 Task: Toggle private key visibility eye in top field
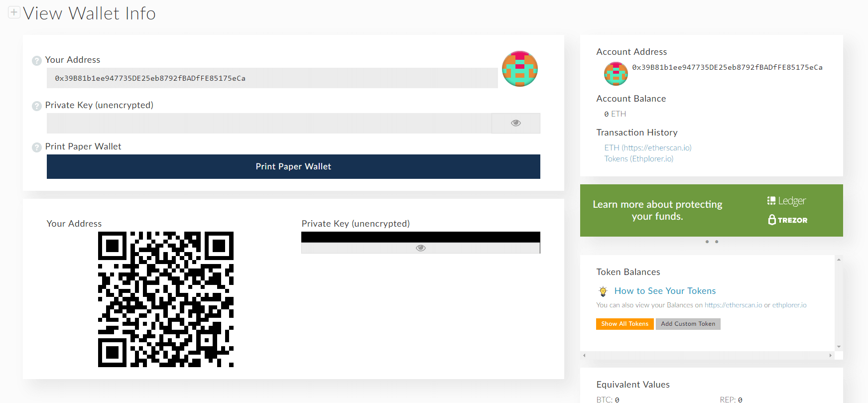pos(515,123)
